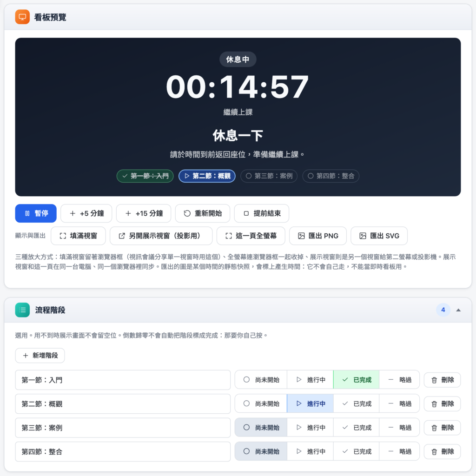Select 尚未開始 for 第三節：案例
Viewport: 476px width, 476px height.
pyautogui.click(x=261, y=428)
